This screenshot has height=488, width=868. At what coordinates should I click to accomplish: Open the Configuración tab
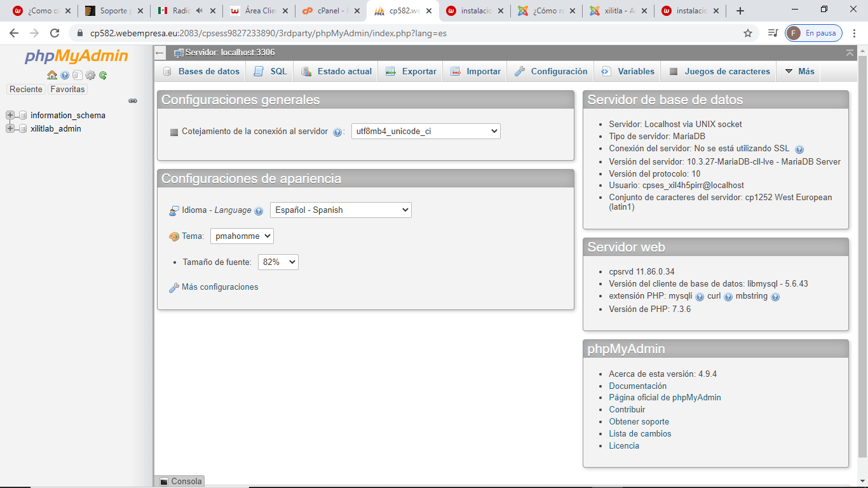coord(551,72)
